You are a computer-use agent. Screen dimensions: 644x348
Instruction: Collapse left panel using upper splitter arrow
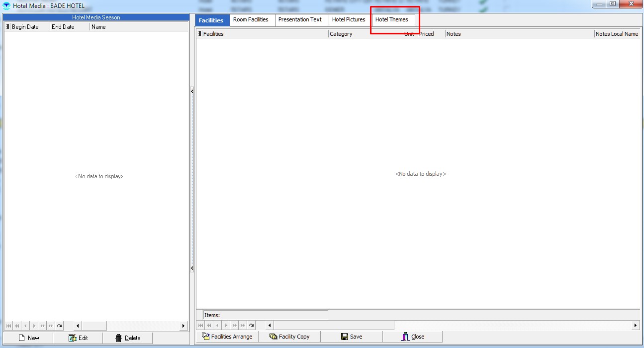(x=192, y=91)
